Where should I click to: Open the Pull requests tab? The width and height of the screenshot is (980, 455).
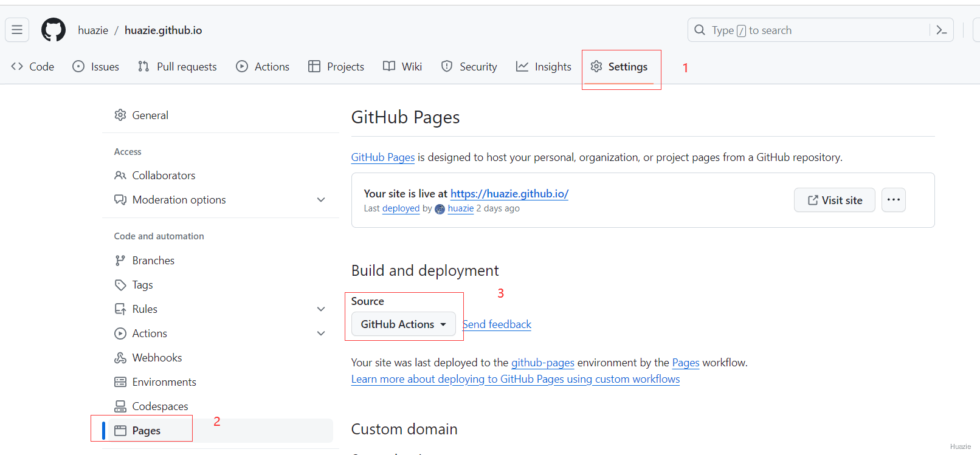[178, 67]
